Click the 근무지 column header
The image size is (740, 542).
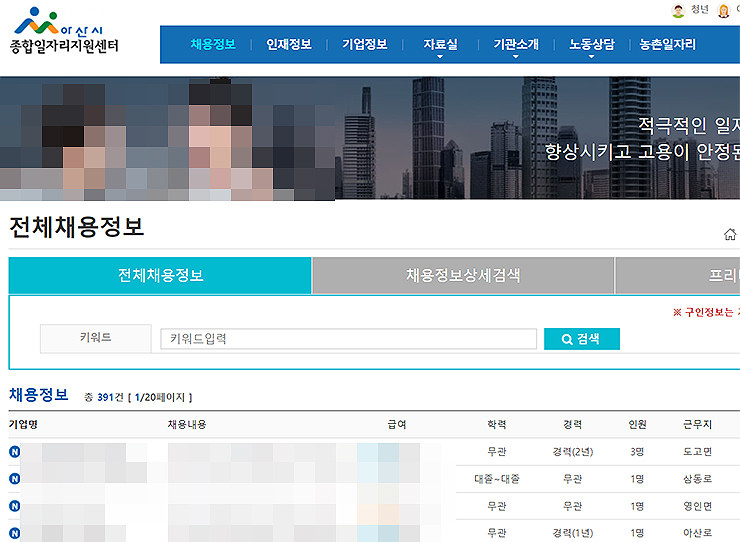[698, 424]
